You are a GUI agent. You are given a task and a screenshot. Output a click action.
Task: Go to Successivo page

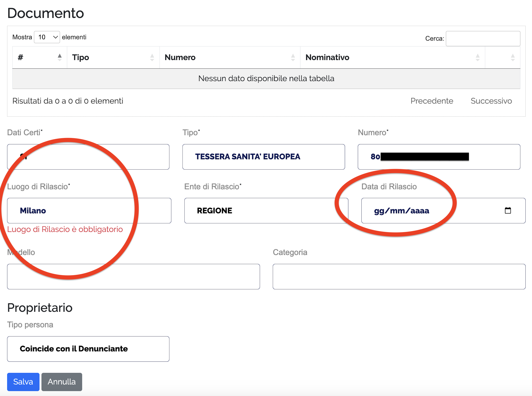pos(491,101)
